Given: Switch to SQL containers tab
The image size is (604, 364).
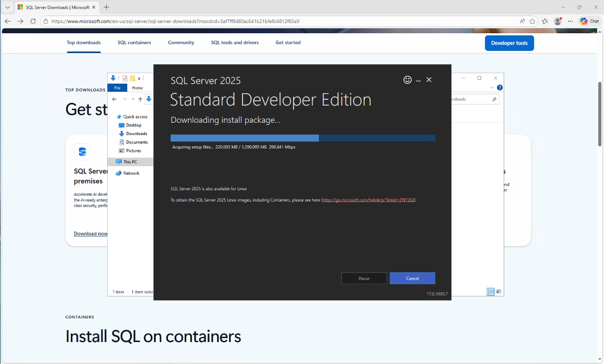Looking at the screenshot, I should [x=134, y=43].
